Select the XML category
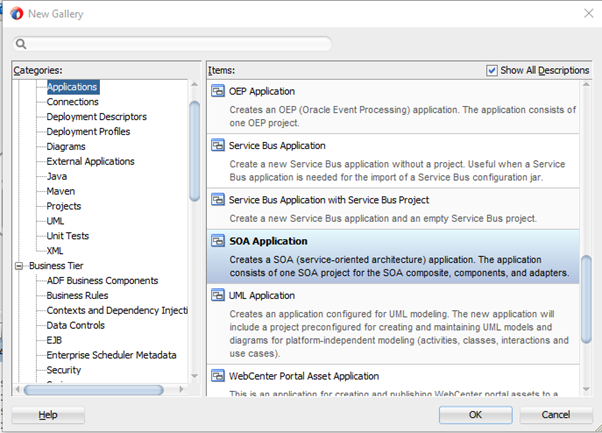Screen dimensions: 602x433 pos(55,251)
